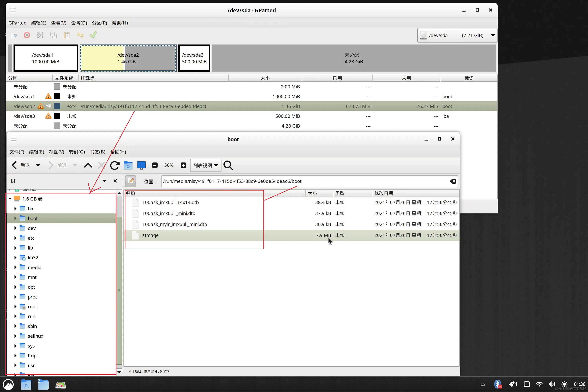Viewport: 588px width, 392px height.
Task: Open the 列表视图 view mode dropdown
Action: tap(205, 165)
